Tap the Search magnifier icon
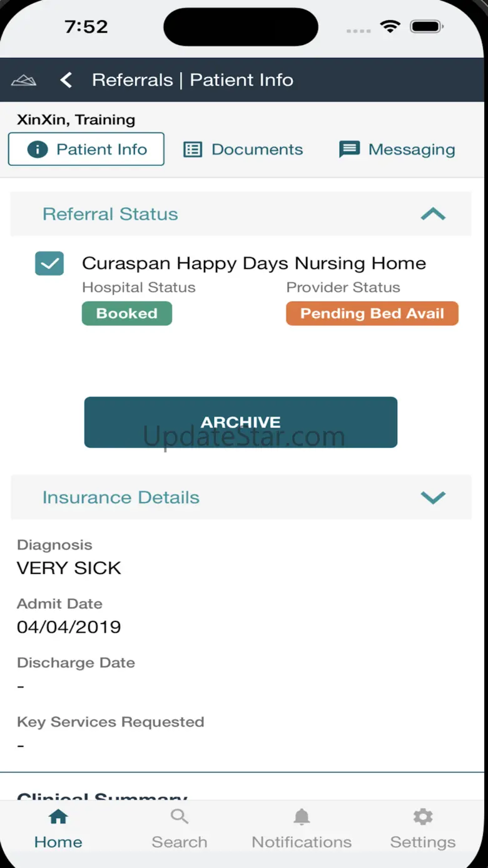Image resolution: width=488 pixels, height=868 pixels. click(x=179, y=817)
